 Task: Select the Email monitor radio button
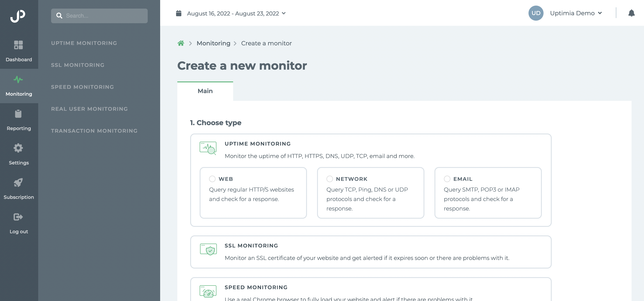pyautogui.click(x=447, y=179)
